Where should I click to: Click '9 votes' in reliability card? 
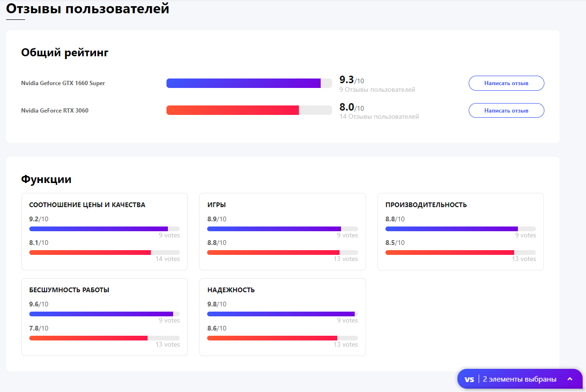348,320
